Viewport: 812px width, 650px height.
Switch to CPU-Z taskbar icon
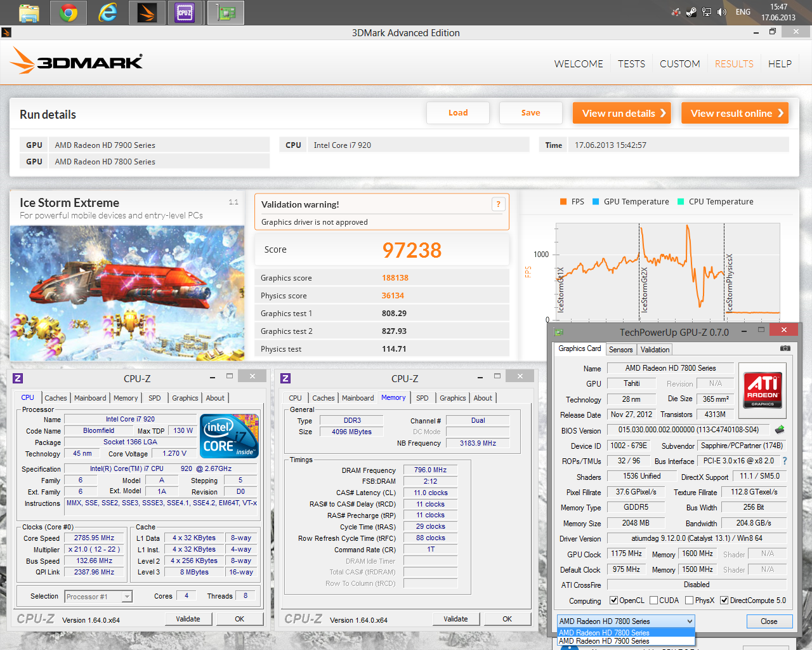click(185, 12)
